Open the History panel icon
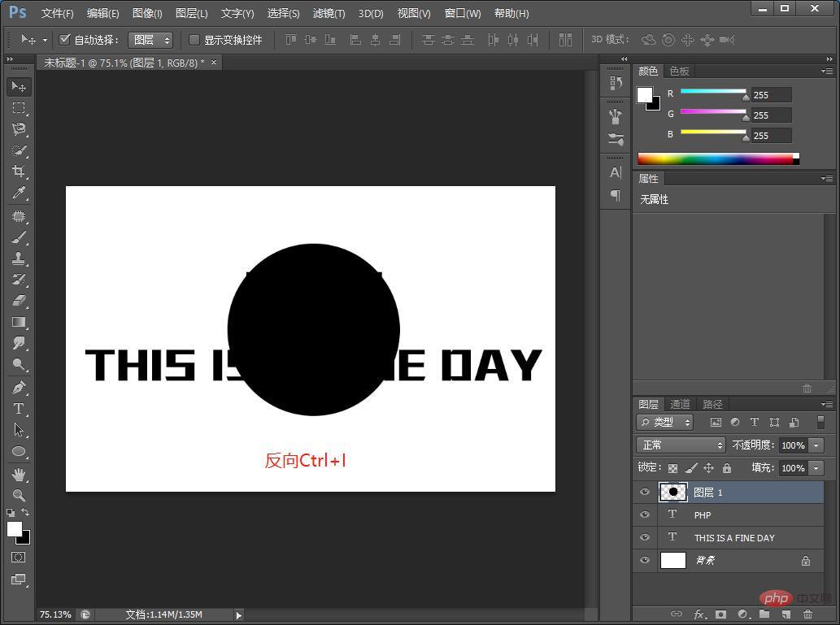Viewport: 840px width, 625px height. coord(616,82)
